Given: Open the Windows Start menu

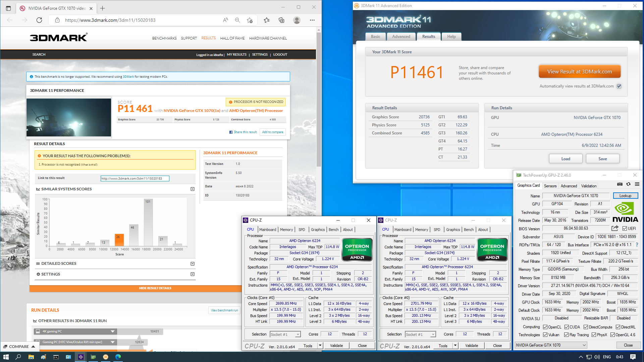Looking at the screenshot, I should tap(6, 357).
